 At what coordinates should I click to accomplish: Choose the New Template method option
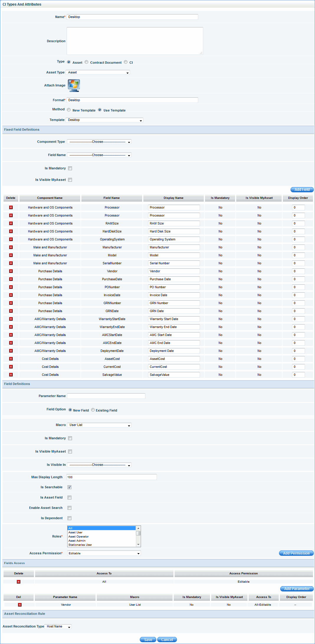click(69, 110)
